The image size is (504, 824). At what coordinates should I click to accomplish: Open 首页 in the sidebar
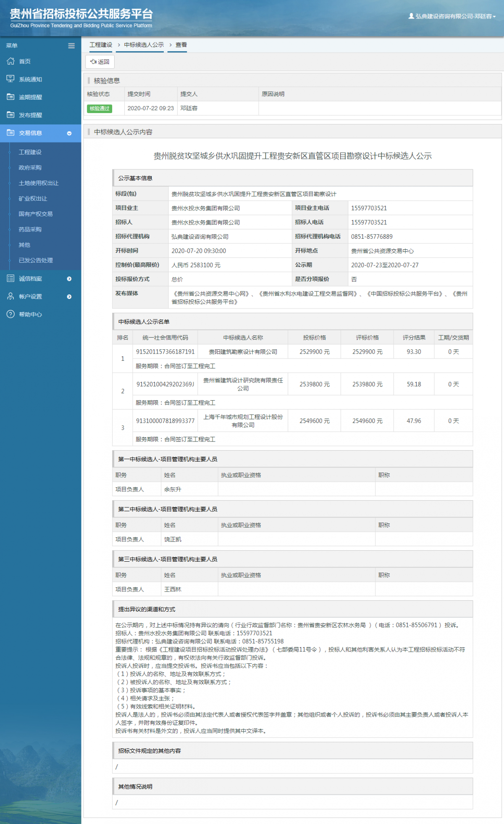pyautogui.click(x=25, y=61)
